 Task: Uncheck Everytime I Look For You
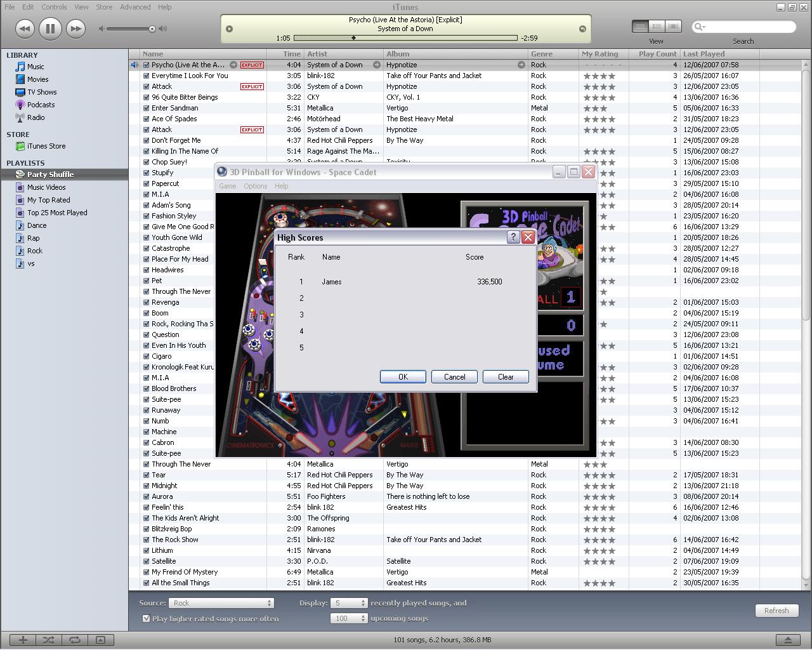(147, 76)
